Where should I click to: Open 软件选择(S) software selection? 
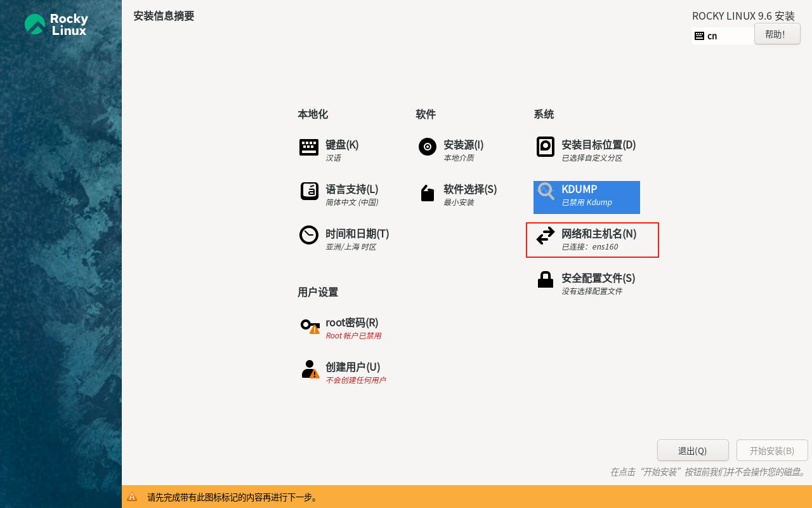point(470,189)
